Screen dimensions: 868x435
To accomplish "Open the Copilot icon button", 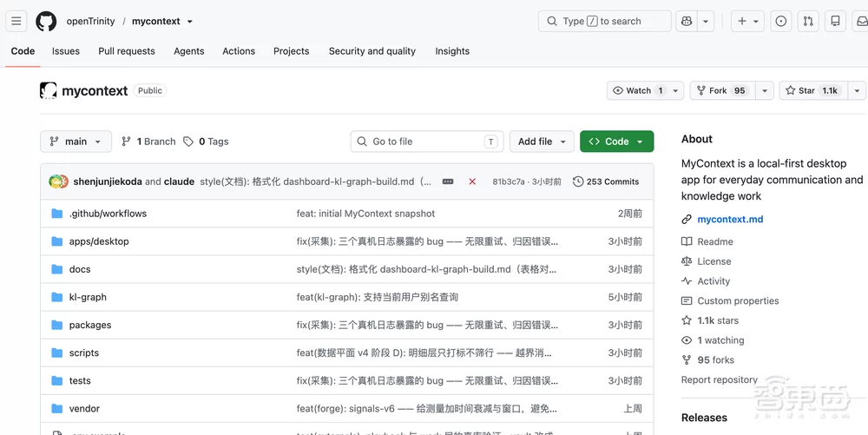I will [687, 21].
